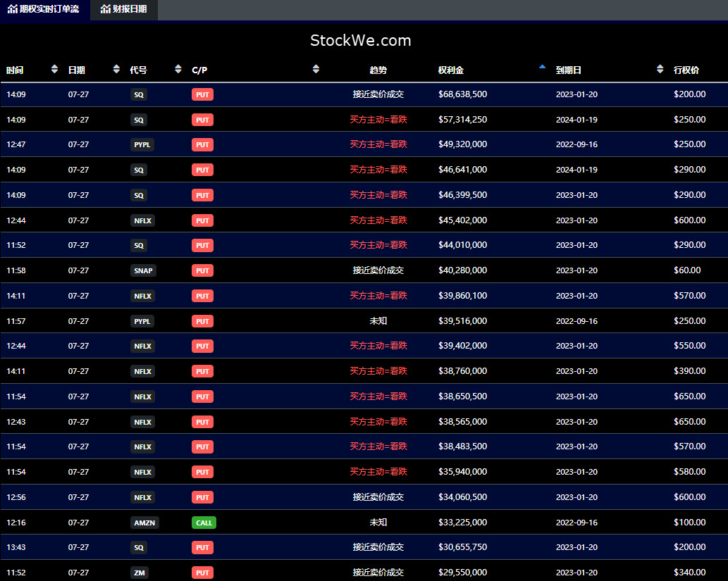Click the premium amount $38,565,000
This screenshot has width=728, height=581.
[x=462, y=421]
